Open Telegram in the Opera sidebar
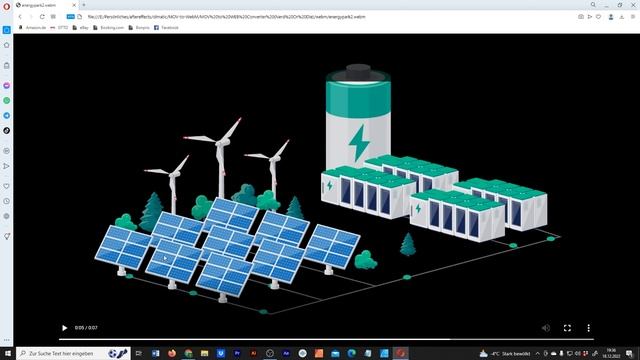The image size is (640, 360). (7, 116)
